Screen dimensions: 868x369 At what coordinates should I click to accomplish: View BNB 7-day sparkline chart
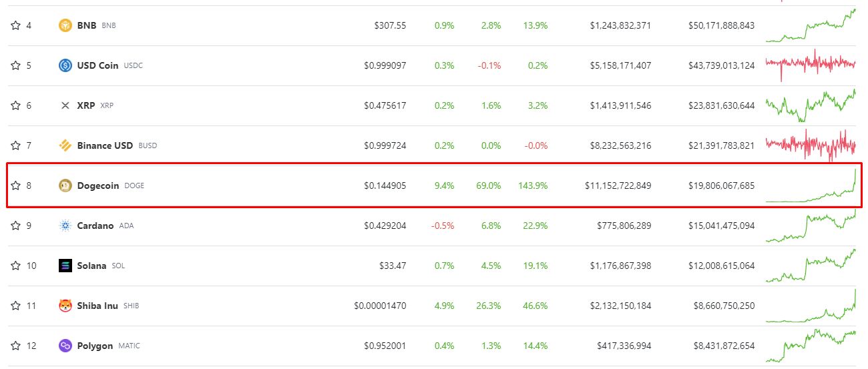pos(811,25)
